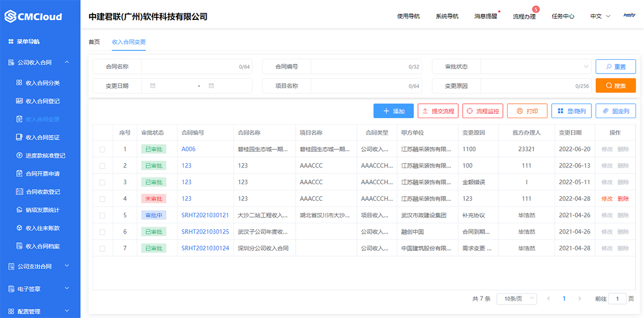Image resolution: width=644 pixels, height=318 pixels.
Task: Tick the checkbox for row 2
Action: tap(103, 166)
